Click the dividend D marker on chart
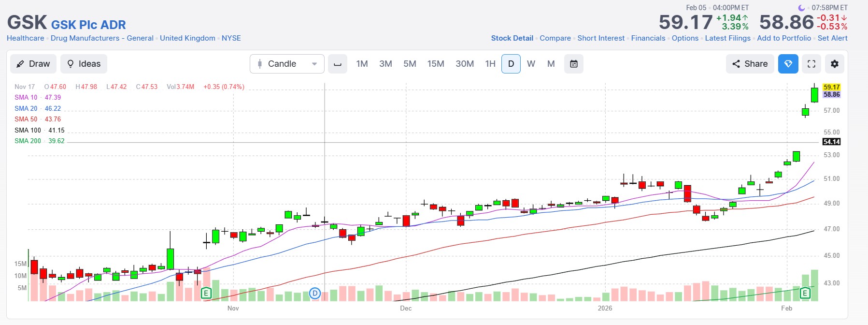The height and width of the screenshot is (325, 868). (x=315, y=293)
